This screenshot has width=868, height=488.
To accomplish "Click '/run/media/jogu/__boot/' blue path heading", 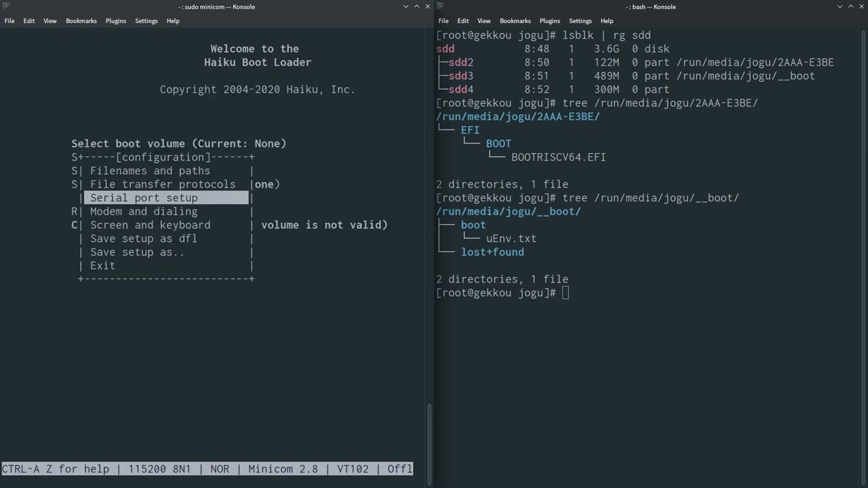I will coord(509,211).
